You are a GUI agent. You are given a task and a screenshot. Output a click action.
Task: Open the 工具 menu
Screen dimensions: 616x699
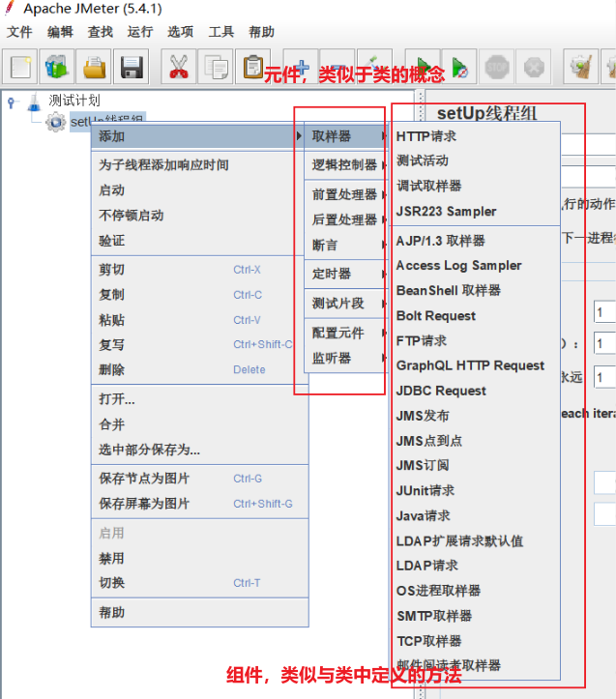click(x=221, y=32)
